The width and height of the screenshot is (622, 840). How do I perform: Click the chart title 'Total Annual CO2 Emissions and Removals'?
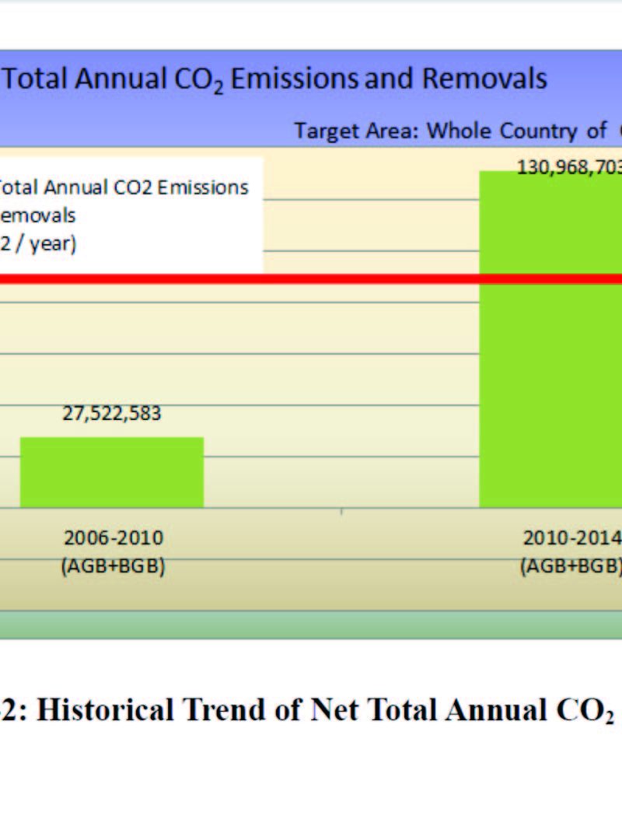point(276,80)
